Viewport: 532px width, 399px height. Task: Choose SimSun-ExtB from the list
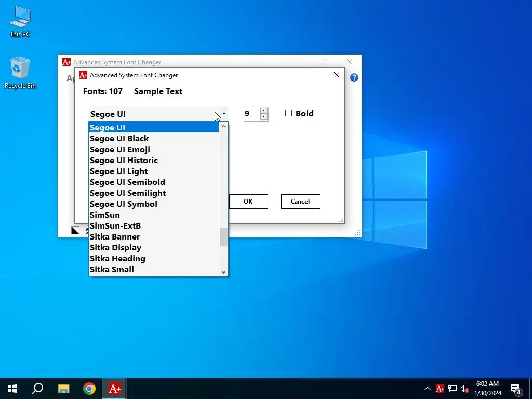click(x=154, y=225)
